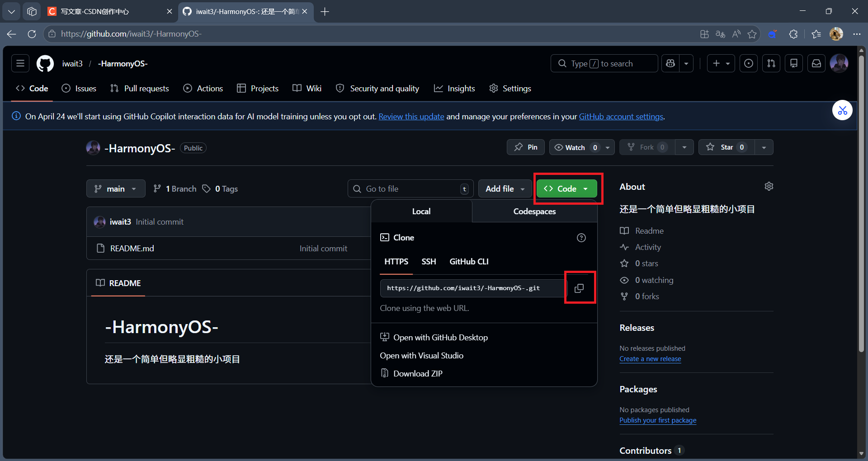Image resolution: width=868 pixels, height=461 pixels.
Task: Open clone help question mark icon
Action: (581, 238)
